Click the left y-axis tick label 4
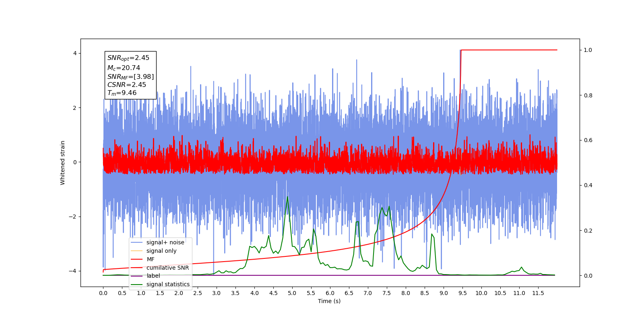 (74, 54)
